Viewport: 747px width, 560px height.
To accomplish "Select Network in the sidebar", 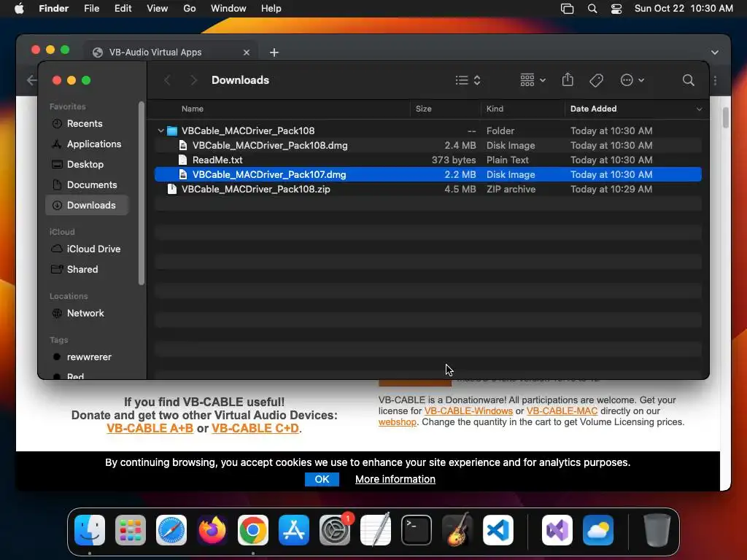I will (x=86, y=314).
